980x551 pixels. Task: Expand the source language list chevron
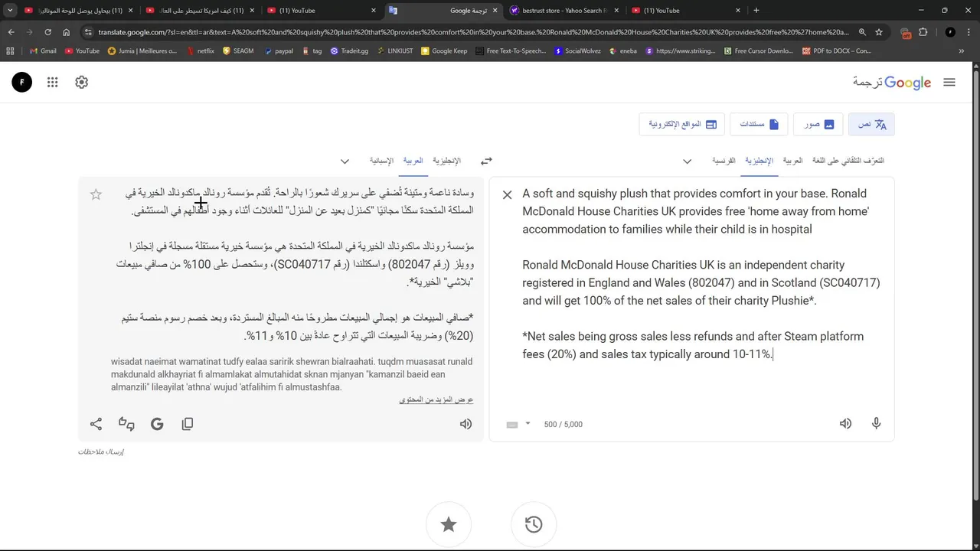(x=687, y=161)
